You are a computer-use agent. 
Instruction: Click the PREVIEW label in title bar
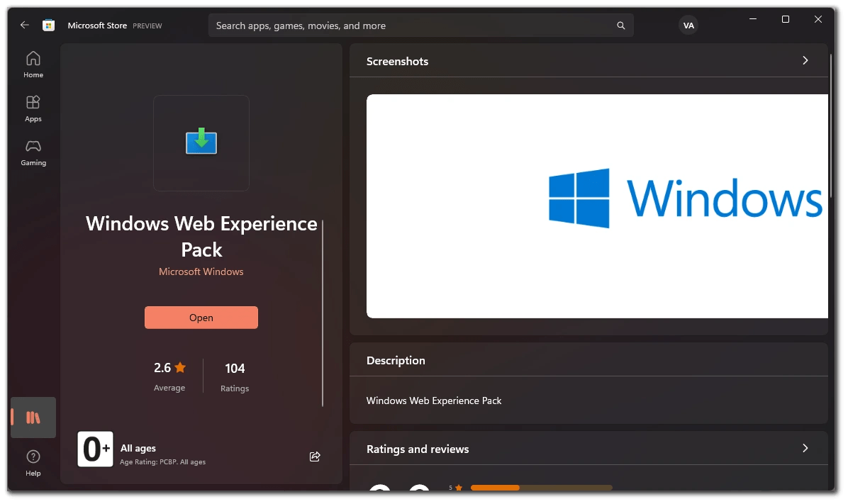tap(147, 26)
